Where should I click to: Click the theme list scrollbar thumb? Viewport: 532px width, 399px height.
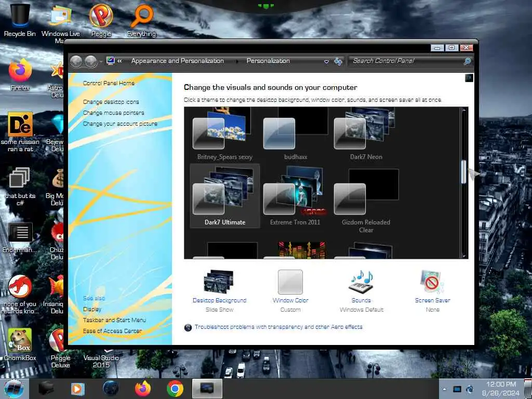pyautogui.click(x=464, y=172)
